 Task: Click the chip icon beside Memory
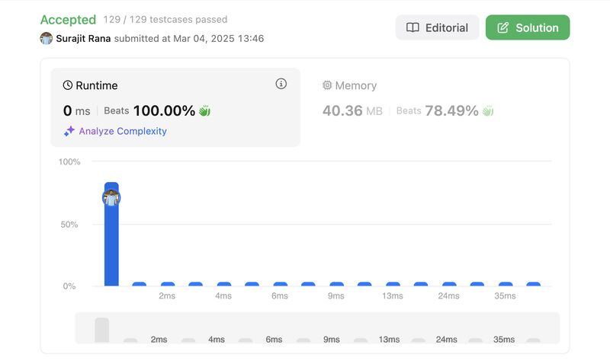[327, 86]
